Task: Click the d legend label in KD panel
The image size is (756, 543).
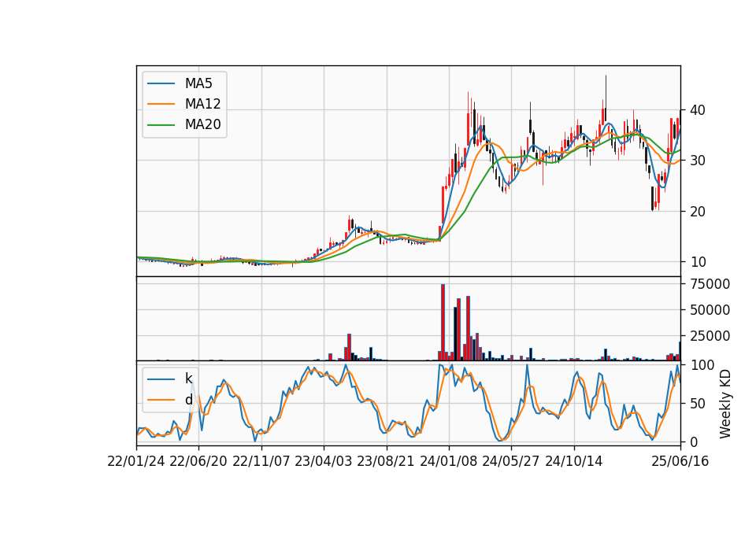Action: pos(188,400)
